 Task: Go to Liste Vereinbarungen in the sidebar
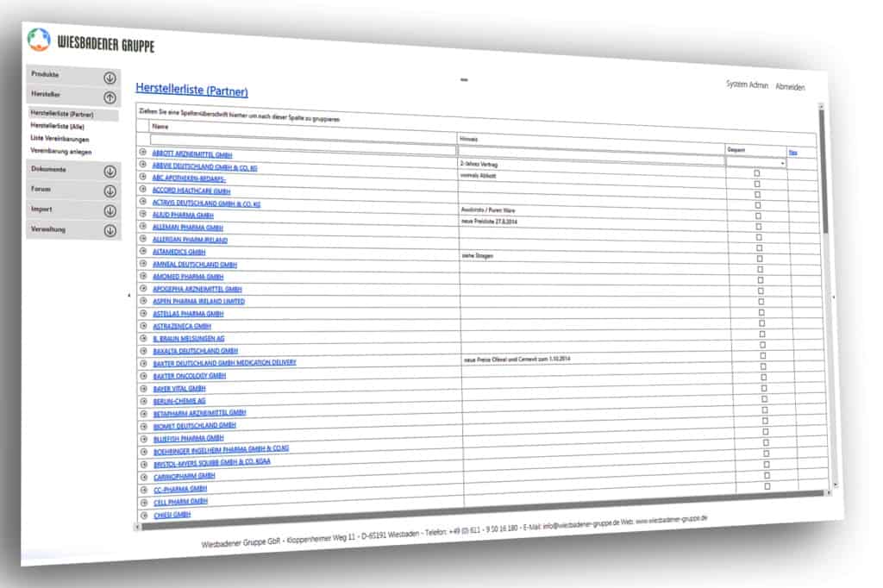point(59,139)
